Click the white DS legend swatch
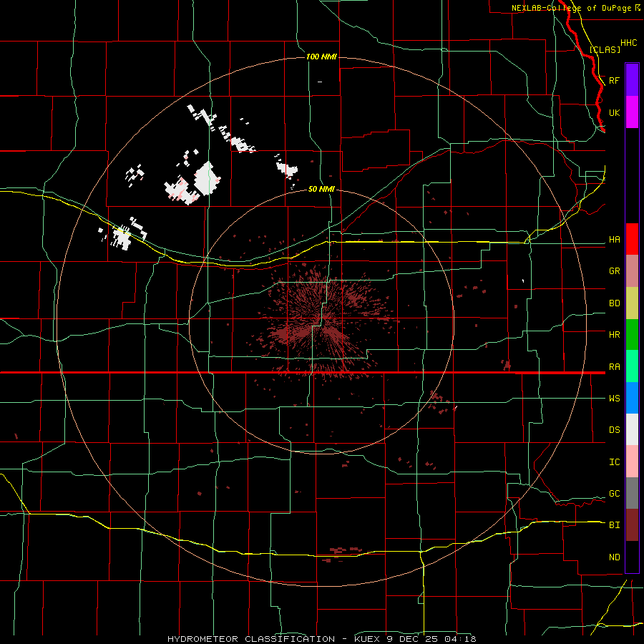 pyautogui.click(x=632, y=429)
